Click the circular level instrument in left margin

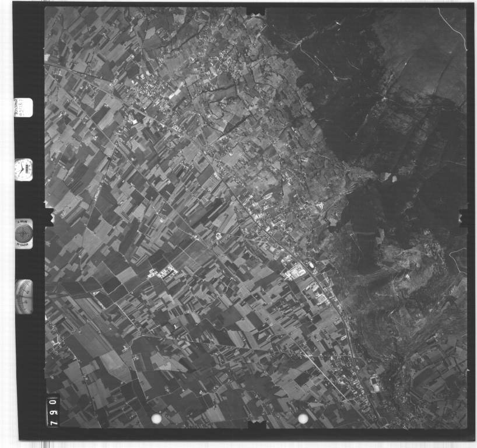tap(24, 233)
